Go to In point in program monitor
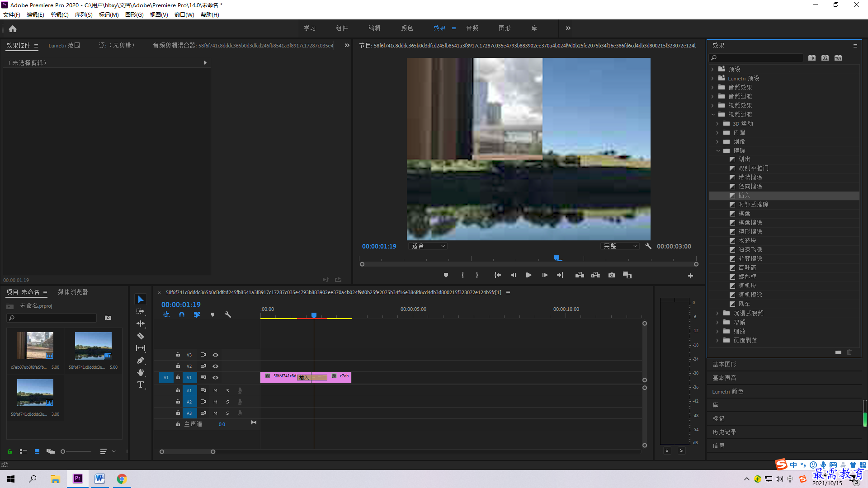Screen dimensions: 868x488 point(497,275)
